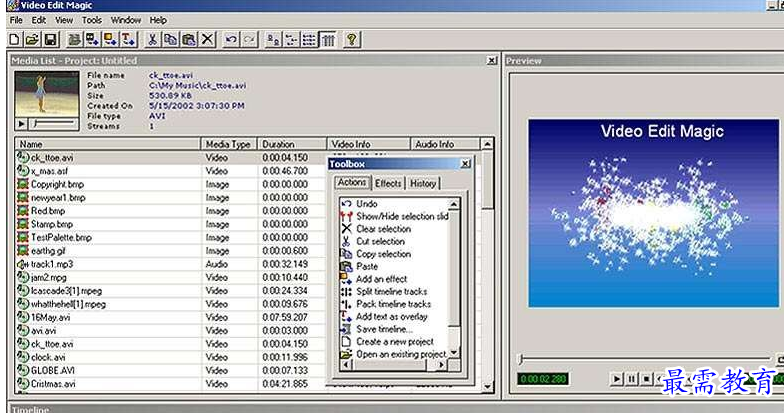Image resolution: width=784 pixels, height=413 pixels.
Task: Click the paste clipboard toolbar icon
Action: click(189, 40)
